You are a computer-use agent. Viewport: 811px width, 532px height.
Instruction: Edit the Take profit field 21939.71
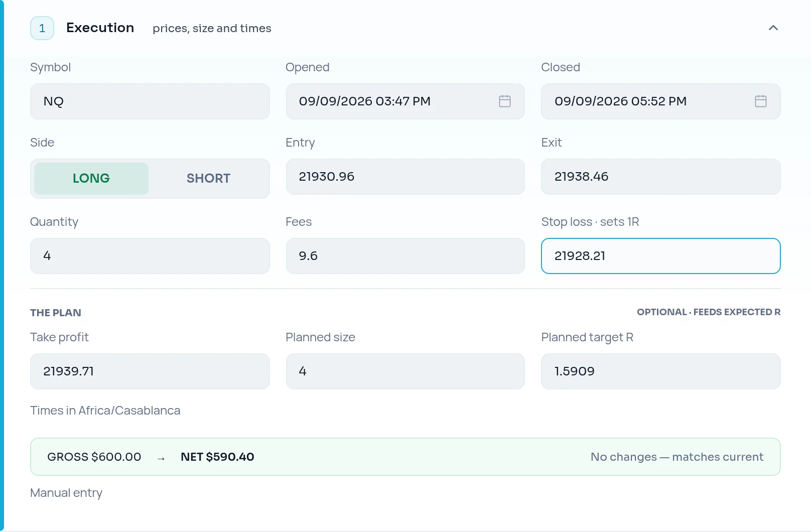point(150,371)
